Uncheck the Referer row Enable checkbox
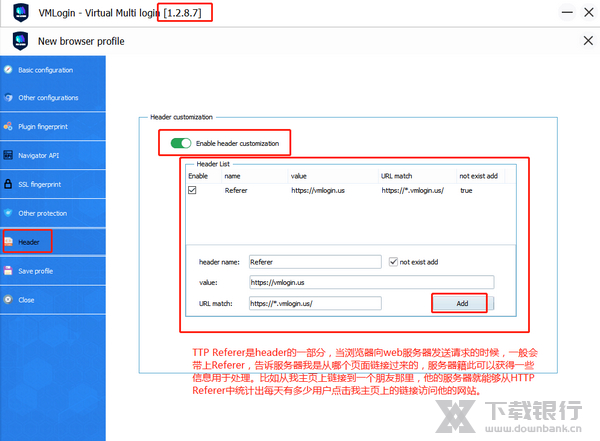Screen dimensions: 600x441 [x=192, y=190]
